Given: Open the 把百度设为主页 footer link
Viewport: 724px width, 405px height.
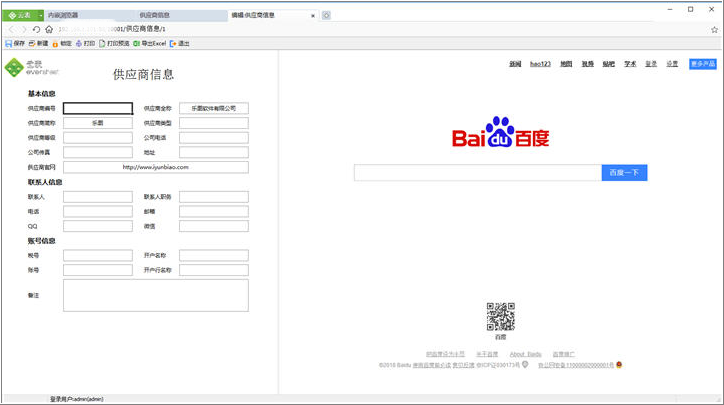Looking at the screenshot, I should pyautogui.click(x=445, y=354).
